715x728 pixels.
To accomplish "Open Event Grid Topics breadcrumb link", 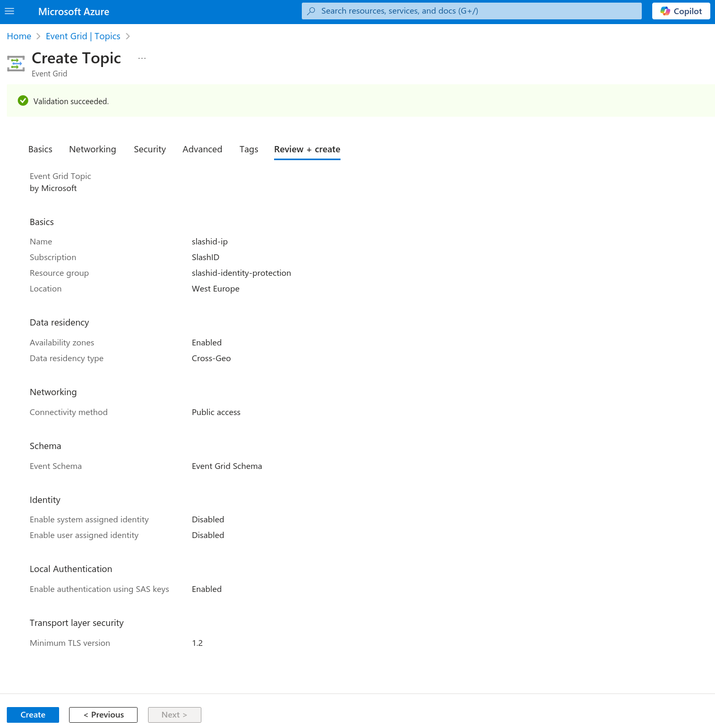I will pyautogui.click(x=83, y=36).
